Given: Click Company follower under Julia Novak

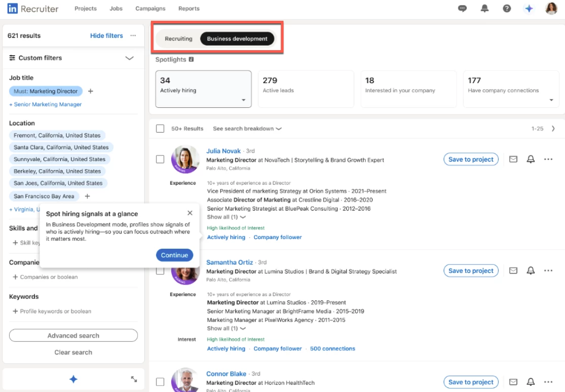Looking at the screenshot, I should [x=277, y=238].
